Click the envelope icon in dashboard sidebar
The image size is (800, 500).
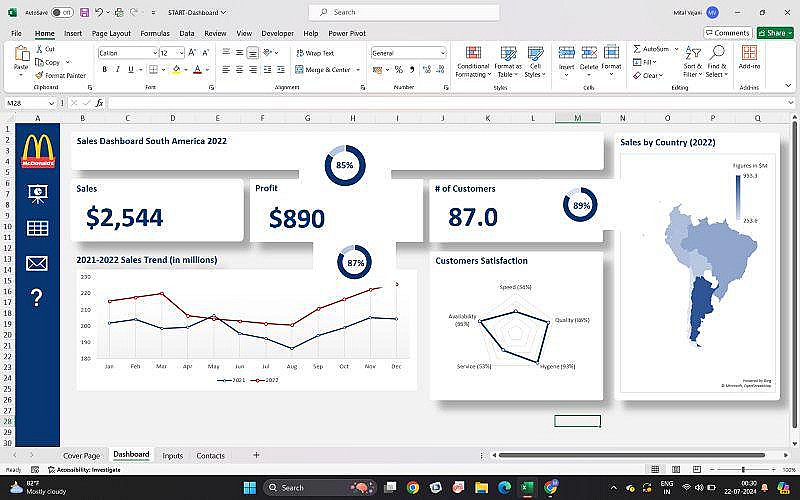37,263
